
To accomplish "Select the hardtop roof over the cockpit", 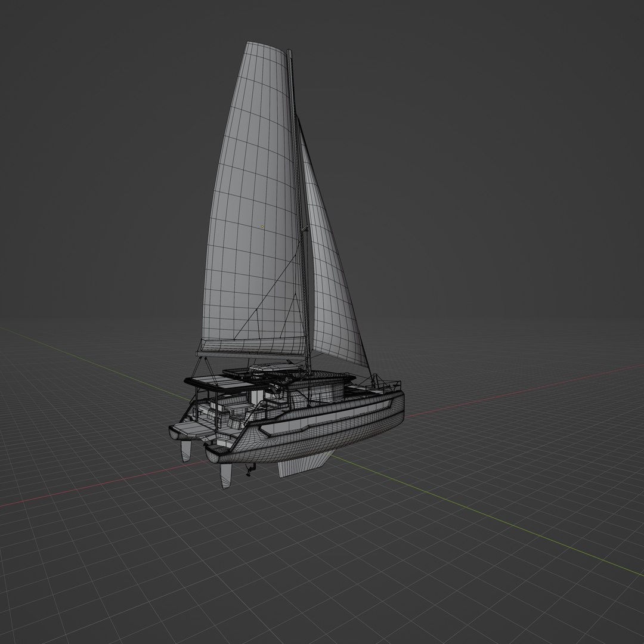I will tap(221, 383).
